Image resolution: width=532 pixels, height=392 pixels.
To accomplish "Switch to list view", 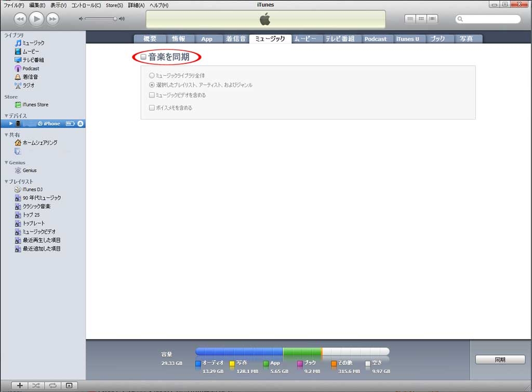I will click(x=410, y=19).
